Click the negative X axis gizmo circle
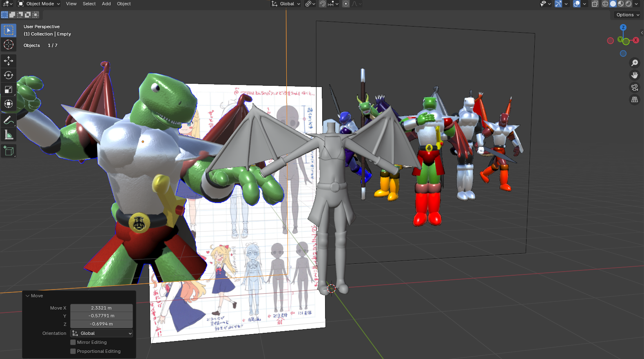 point(611,40)
